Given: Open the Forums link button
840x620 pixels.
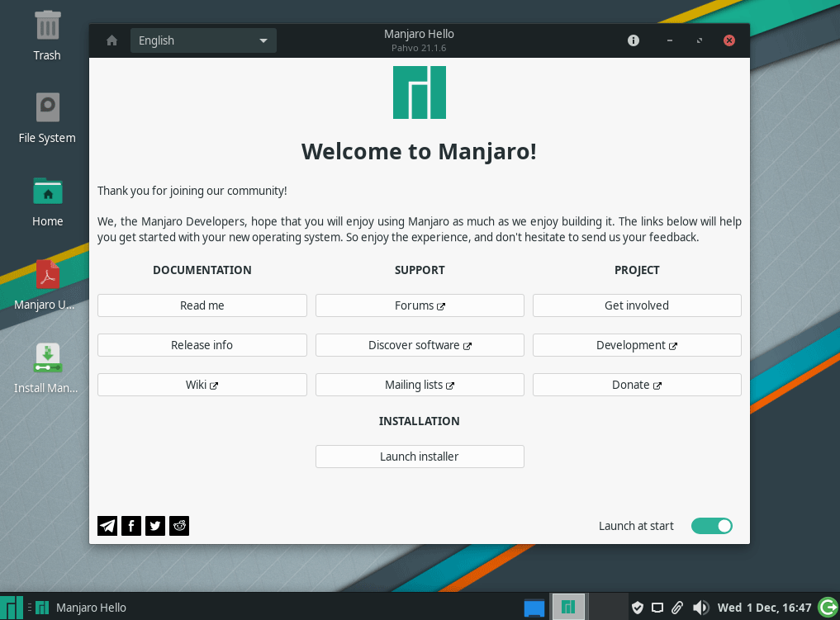Looking at the screenshot, I should click(420, 305).
